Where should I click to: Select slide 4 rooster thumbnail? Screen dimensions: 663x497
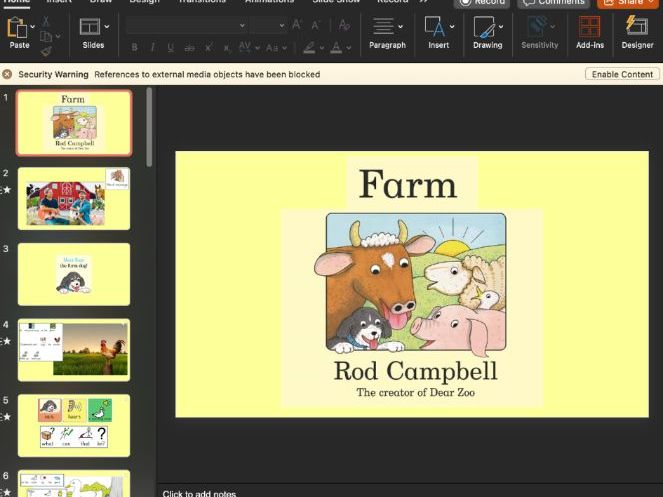point(74,350)
